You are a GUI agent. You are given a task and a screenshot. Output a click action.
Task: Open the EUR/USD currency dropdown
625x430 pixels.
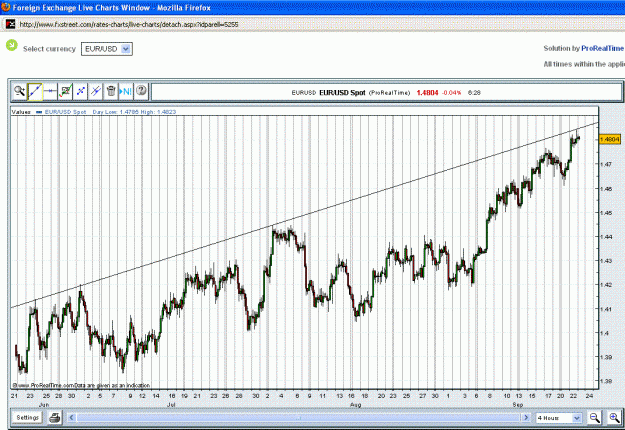[107, 49]
